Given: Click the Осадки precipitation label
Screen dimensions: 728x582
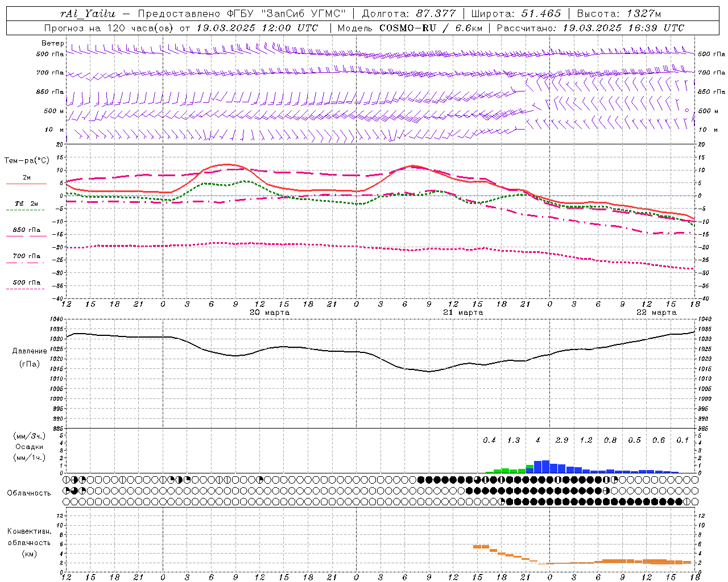Looking at the screenshot, I should click(x=29, y=447).
